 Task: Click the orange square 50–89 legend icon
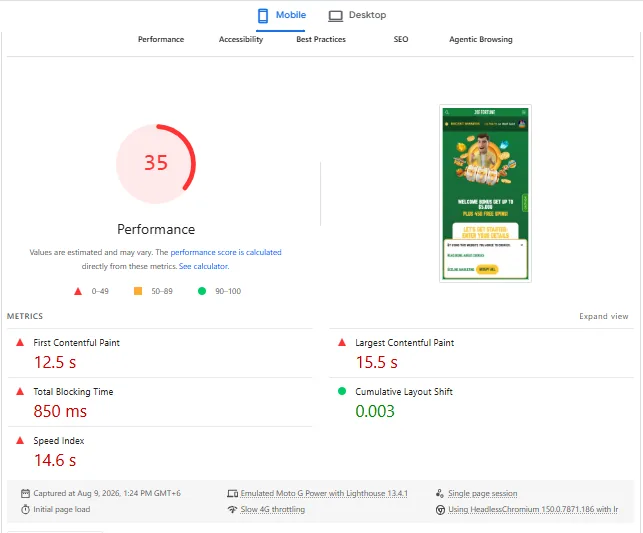tap(138, 291)
